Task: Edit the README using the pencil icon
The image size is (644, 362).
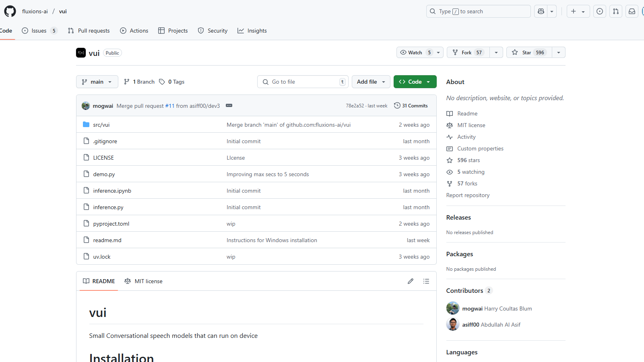Action: [x=410, y=281]
